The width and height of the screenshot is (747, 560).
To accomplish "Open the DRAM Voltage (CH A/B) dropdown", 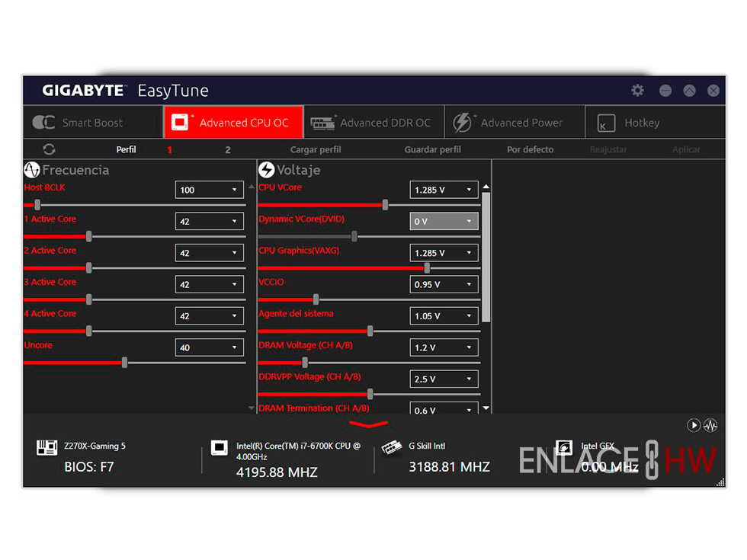I will coord(444,347).
